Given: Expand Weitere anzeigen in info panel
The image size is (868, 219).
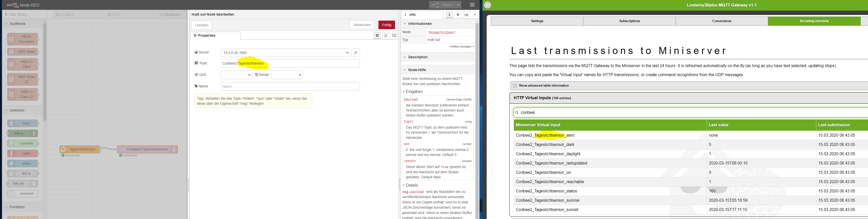Looking at the screenshot, I should coord(462,46).
